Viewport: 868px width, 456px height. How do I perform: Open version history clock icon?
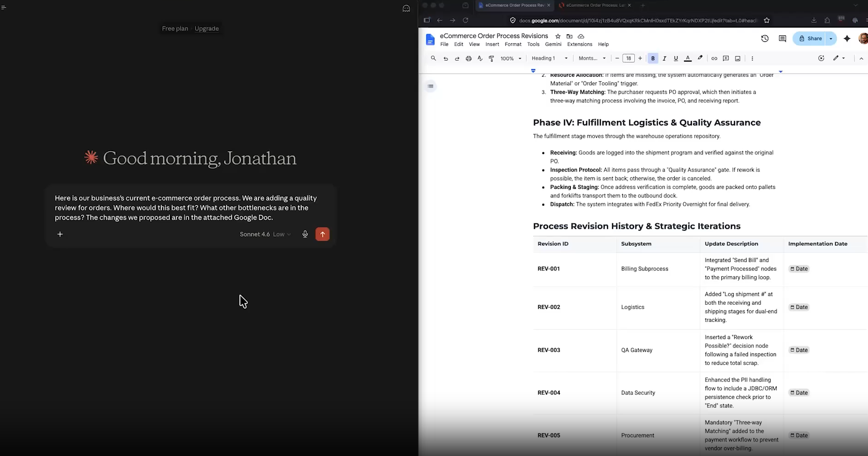coord(765,39)
